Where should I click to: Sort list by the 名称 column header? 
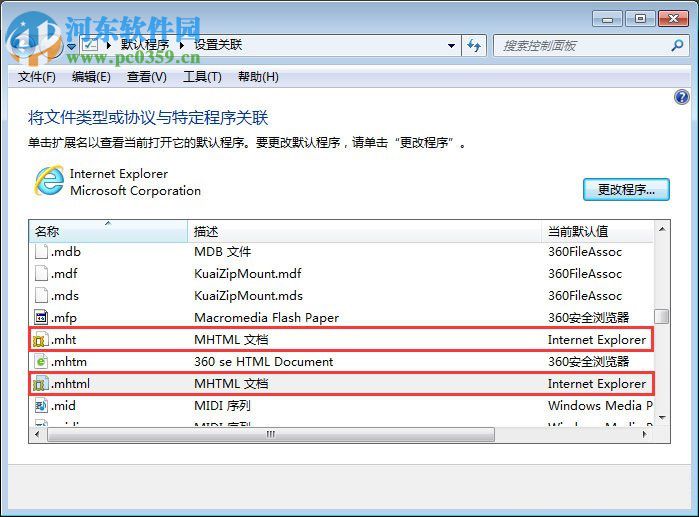coord(108,231)
